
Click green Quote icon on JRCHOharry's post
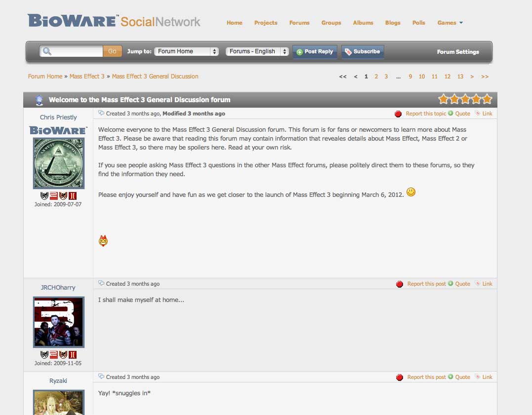[450, 283]
